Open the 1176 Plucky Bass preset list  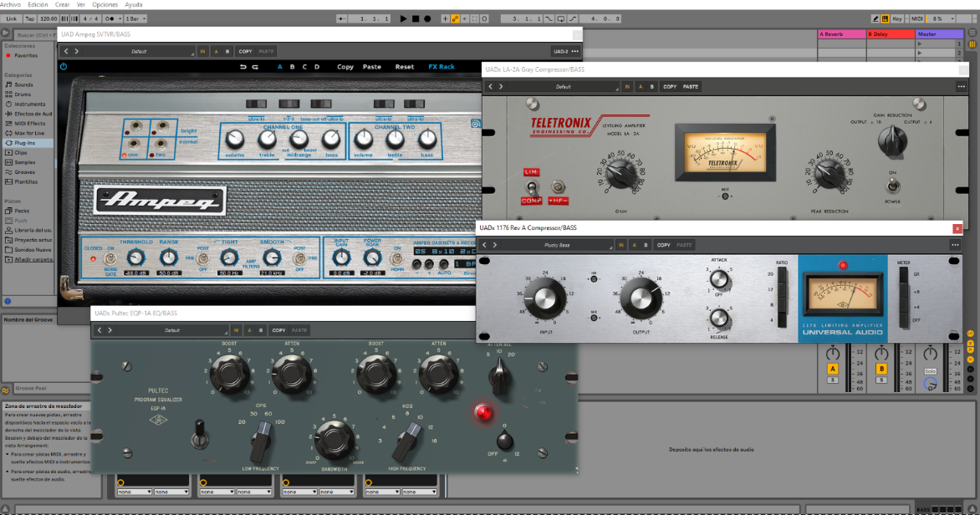[554, 245]
